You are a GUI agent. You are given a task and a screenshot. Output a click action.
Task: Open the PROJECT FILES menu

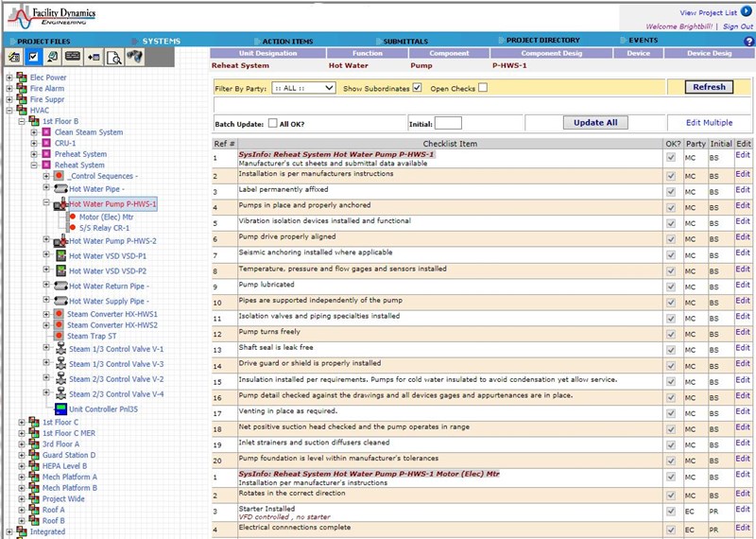(x=43, y=42)
